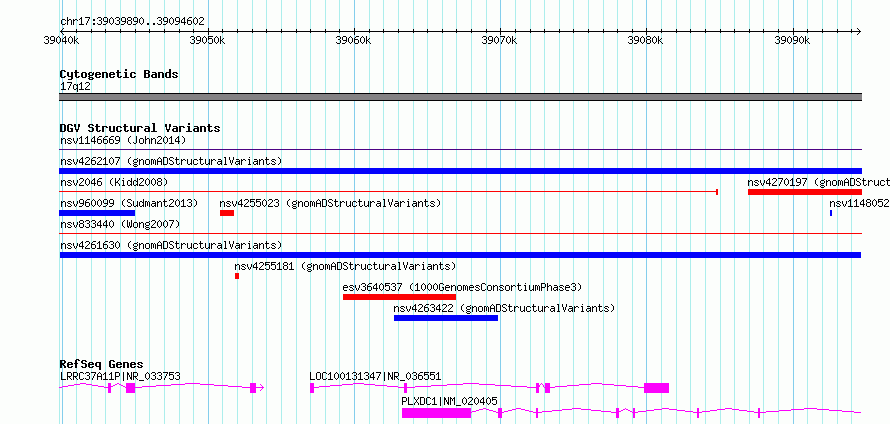Click the chr17:39039890..39094602 region label

pos(132,22)
